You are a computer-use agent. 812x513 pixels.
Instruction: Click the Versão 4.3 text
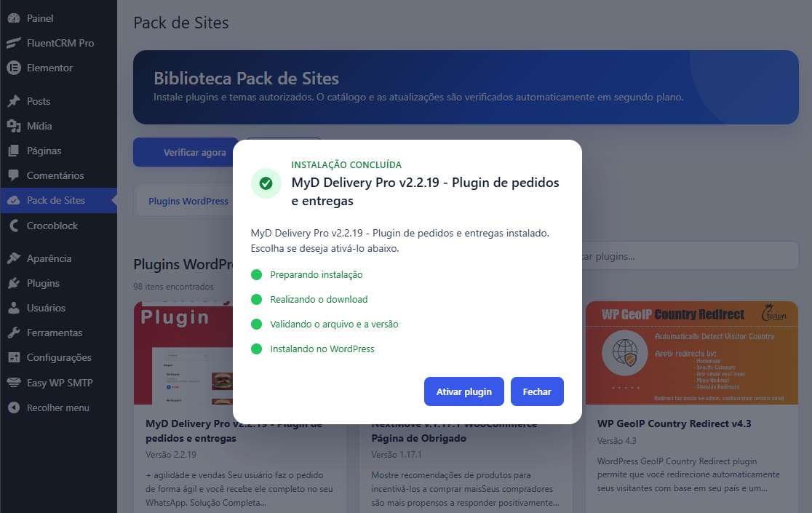(617, 440)
